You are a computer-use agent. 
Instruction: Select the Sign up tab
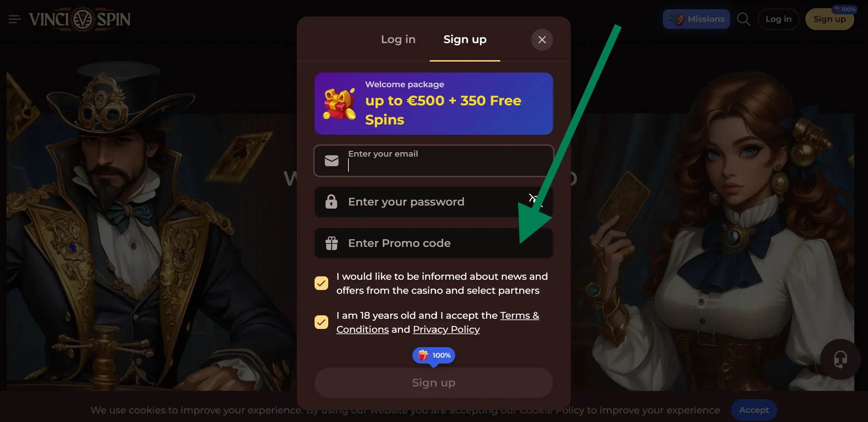coord(465,40)
